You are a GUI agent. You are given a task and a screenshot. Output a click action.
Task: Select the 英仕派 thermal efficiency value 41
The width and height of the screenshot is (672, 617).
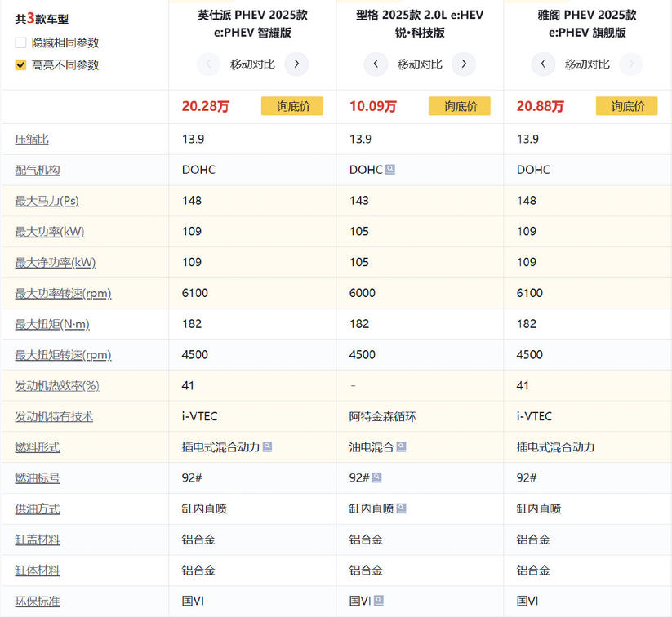point(188,385)
